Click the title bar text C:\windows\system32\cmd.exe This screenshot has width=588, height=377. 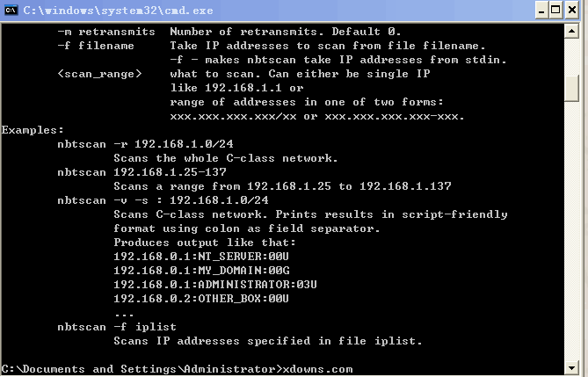[118, 11]
